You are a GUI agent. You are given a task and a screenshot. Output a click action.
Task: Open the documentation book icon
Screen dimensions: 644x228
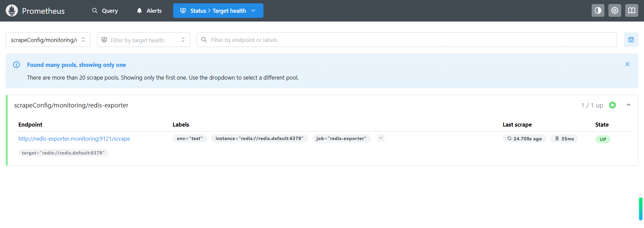click(x=631, y=11)
